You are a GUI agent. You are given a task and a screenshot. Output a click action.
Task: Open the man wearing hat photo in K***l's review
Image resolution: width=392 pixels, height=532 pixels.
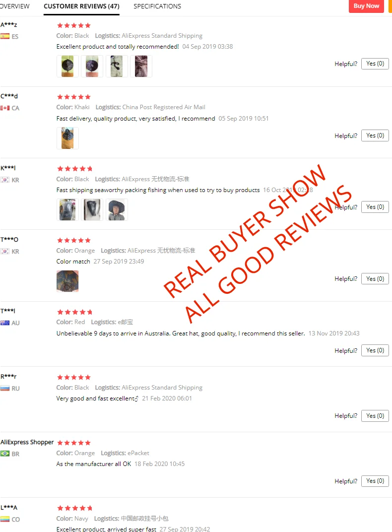117,210
